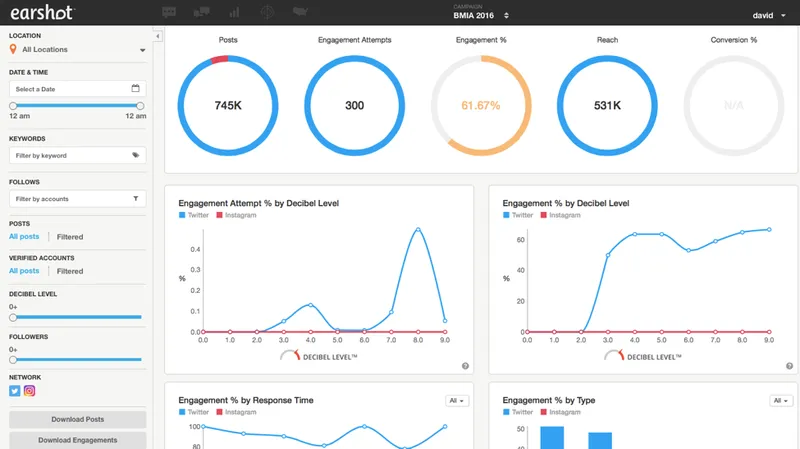
Task: Toggle Twitter legend in Engagement % Decibel chart
Action: coord(518,215)
